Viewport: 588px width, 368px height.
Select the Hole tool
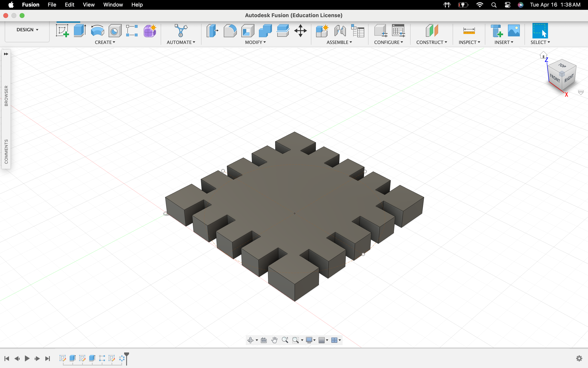point(115,31)
